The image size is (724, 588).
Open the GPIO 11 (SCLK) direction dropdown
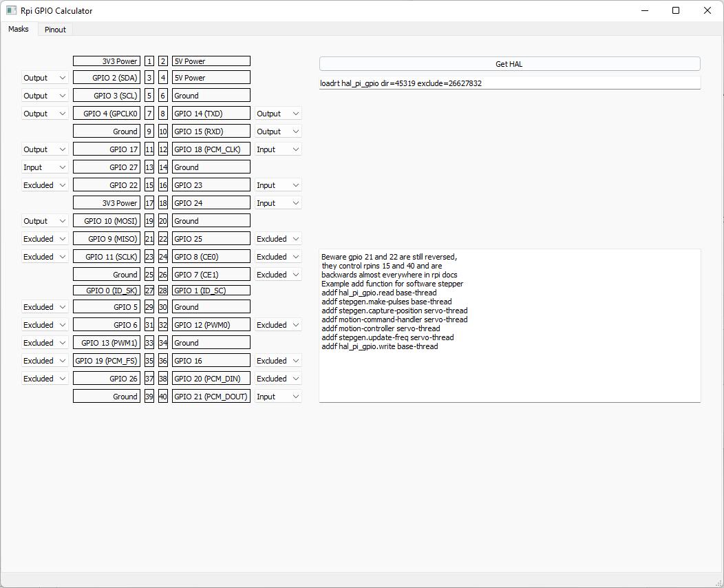[45, 257]
